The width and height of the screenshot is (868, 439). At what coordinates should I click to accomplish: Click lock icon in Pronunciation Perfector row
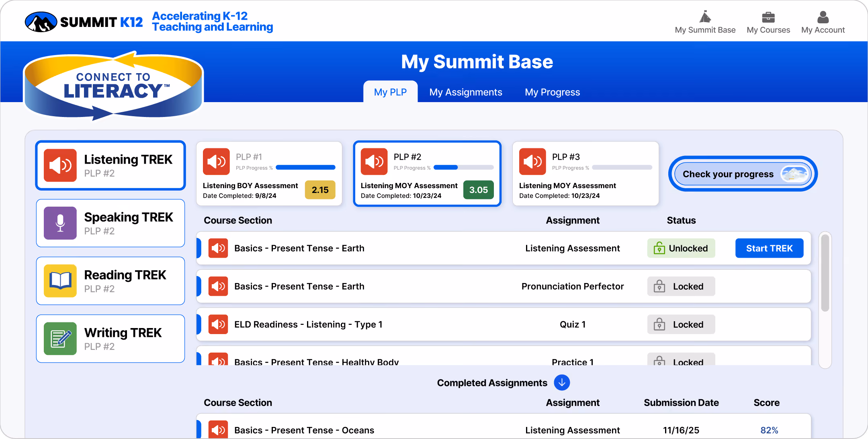coord(659,286)
